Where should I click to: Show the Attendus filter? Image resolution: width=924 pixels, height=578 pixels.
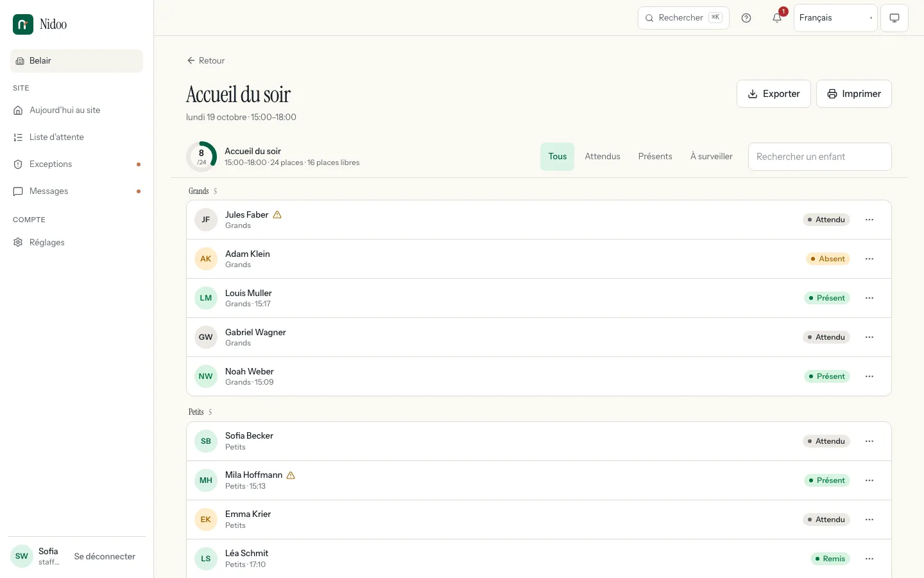603,157
